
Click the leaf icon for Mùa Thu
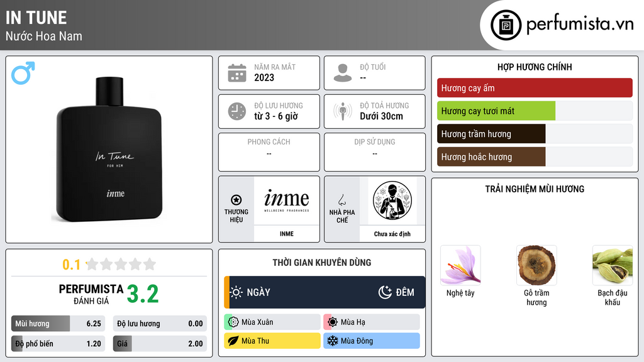coord(233,341)
